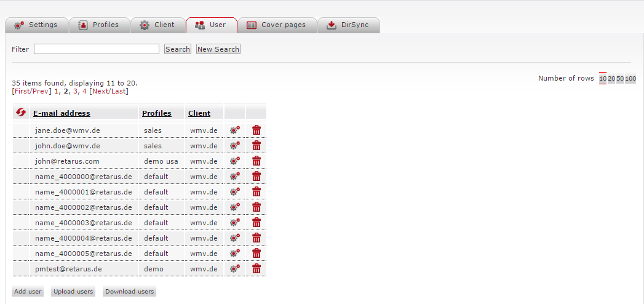Sort table by Profiles column header

coord(156,113)
